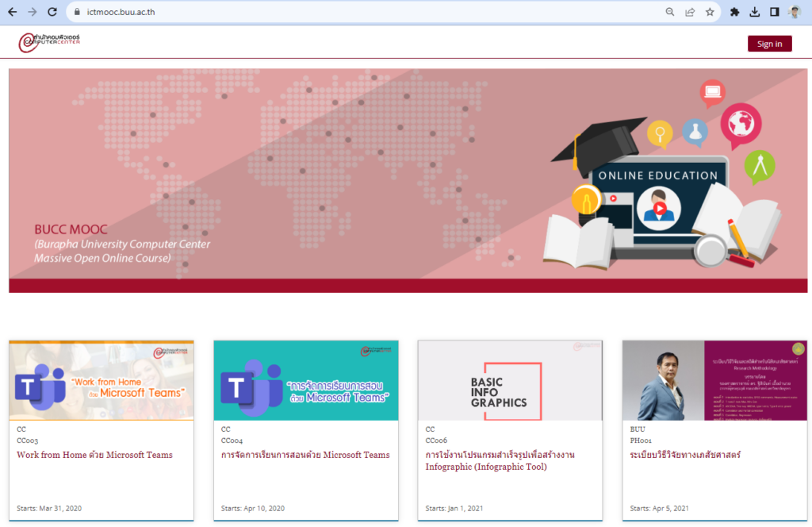
Task: Click the Computer Center logo
Action: point(49,42)
